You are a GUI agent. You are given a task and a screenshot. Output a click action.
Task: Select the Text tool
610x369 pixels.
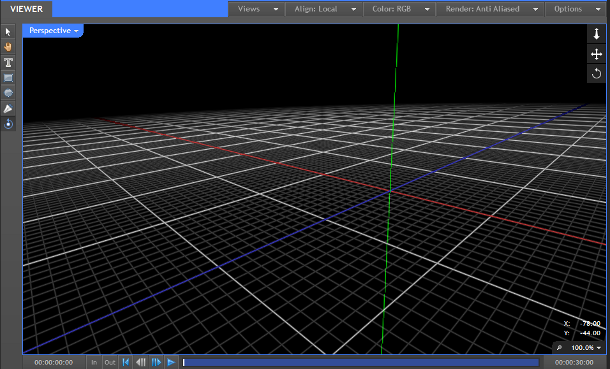pos(8,63)
